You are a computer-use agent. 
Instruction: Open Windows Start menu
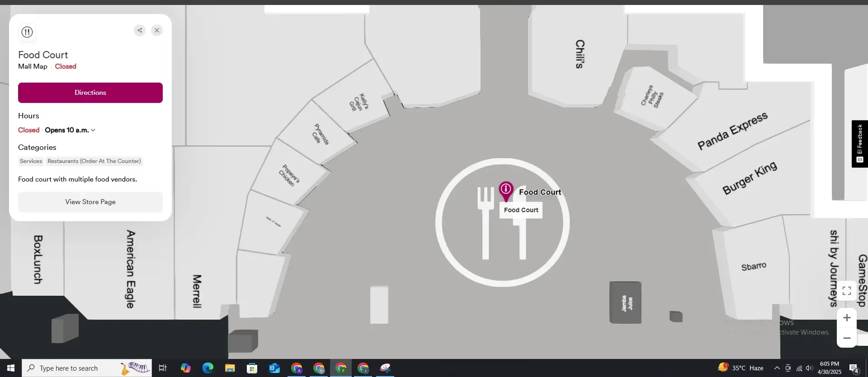(x=11, y=368)
